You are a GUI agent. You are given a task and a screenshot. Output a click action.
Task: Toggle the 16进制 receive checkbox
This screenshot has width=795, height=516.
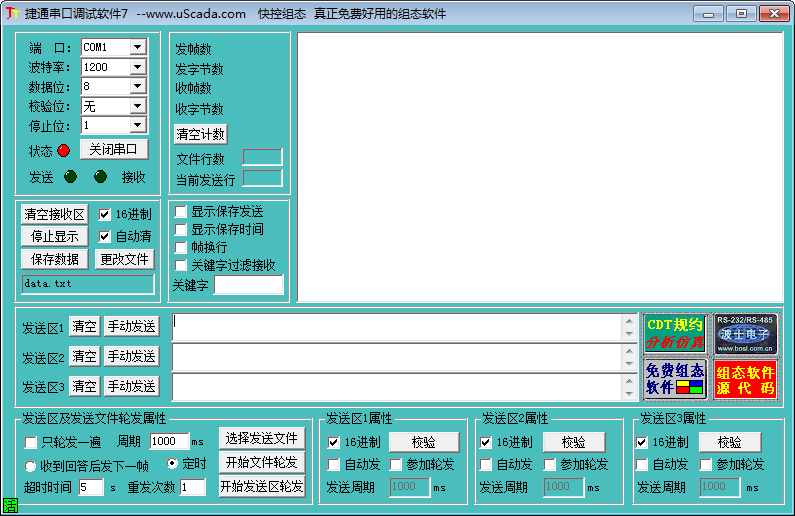coord(105,214)
